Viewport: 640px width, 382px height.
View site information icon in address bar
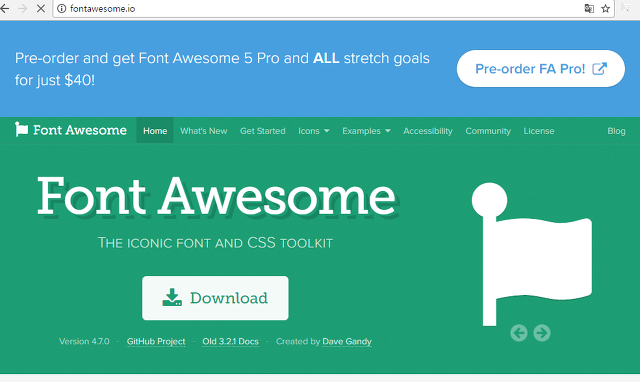pyautogui.click(x=62, y=9)
